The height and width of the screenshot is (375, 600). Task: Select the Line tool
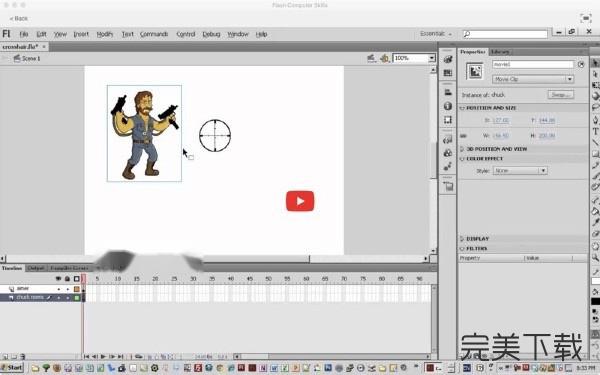point(596,143)
